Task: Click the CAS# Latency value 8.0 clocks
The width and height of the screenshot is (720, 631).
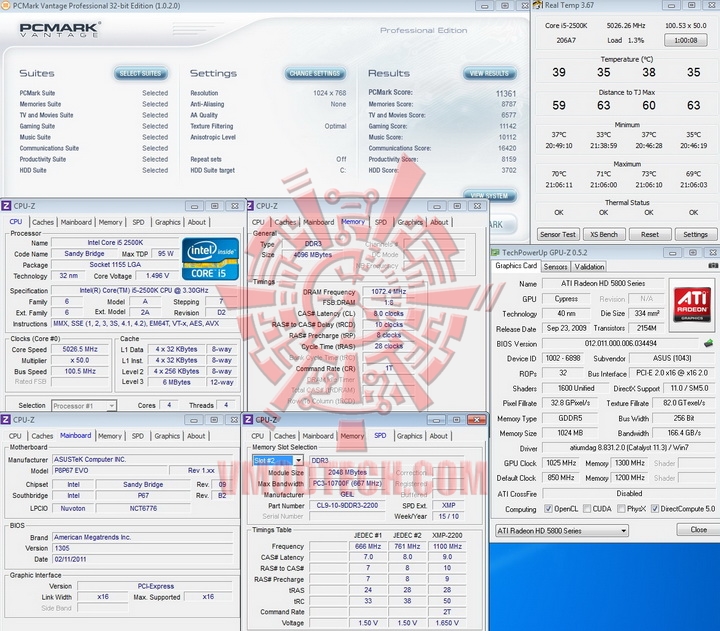Action: (x=388, y=314)
